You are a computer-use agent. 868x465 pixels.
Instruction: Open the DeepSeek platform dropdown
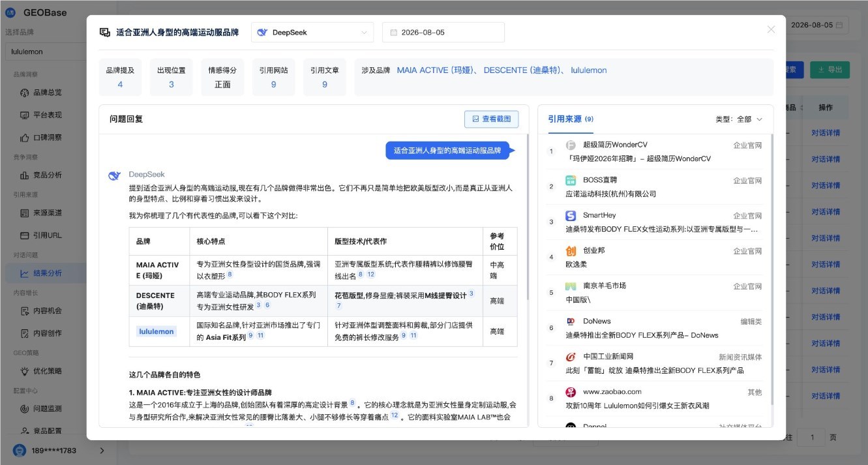pyautogui.click(x=312, y=32)
